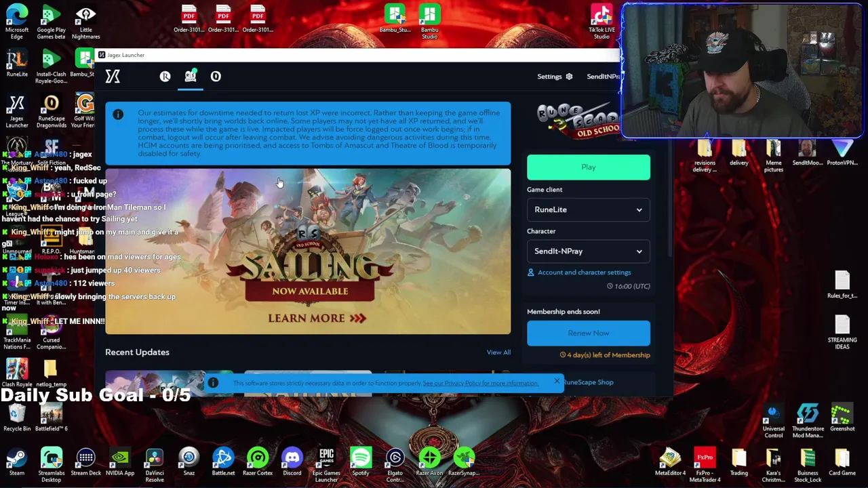Select the Business Stock_Lock file
Screen dimensions: 868x488
click(808, 464)
